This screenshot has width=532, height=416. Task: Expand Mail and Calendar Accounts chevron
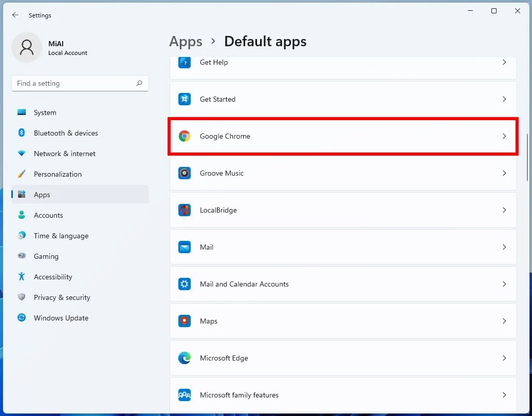click(504, 284)
